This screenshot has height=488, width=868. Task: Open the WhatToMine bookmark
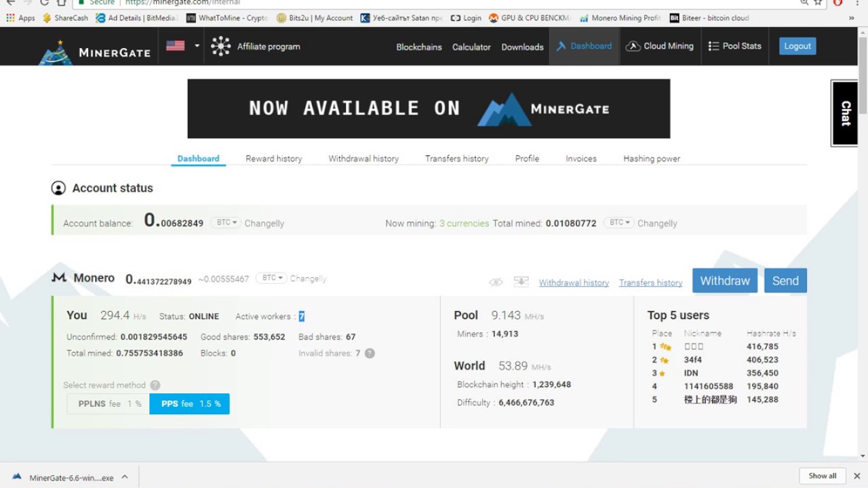tap(227, 18)
